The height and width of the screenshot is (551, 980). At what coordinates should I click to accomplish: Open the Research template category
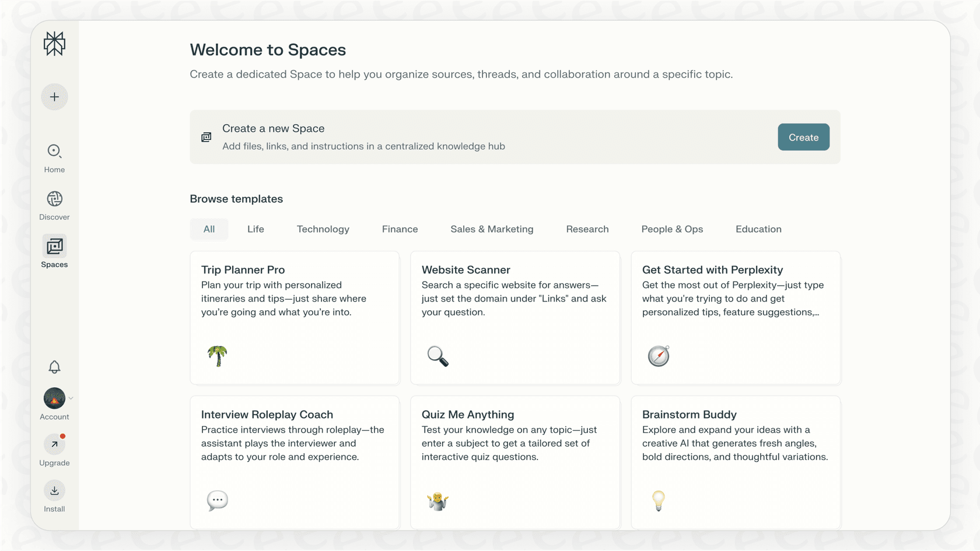click(x=587, y=229)
